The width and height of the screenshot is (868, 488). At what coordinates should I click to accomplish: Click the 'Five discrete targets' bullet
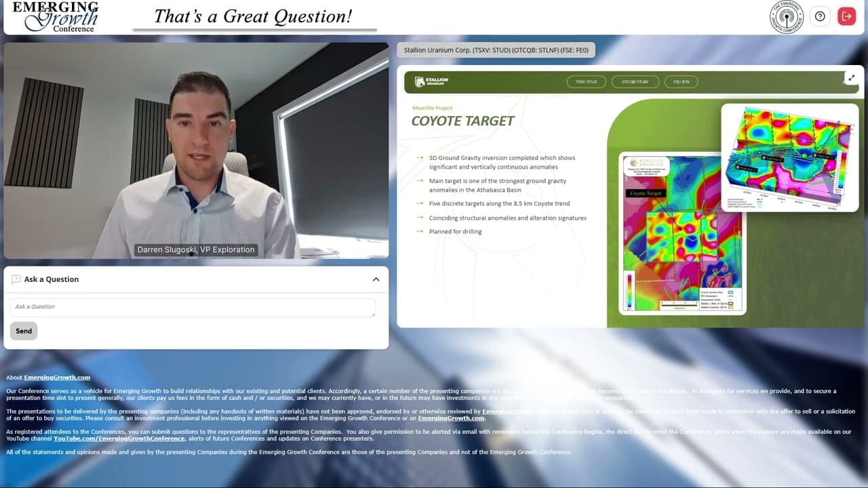coord(499,203)
